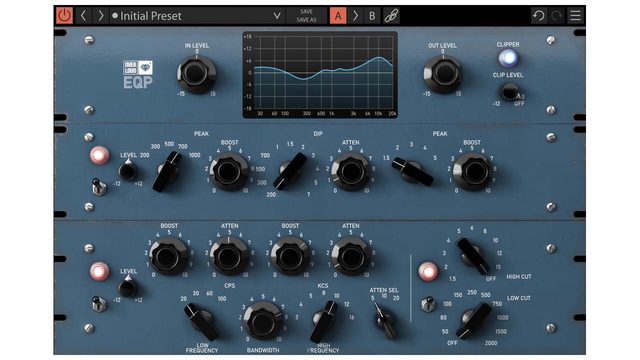Screen dimensions: 640x360
Task: Click the EQ frequency response display
Action: pos(320,75)
